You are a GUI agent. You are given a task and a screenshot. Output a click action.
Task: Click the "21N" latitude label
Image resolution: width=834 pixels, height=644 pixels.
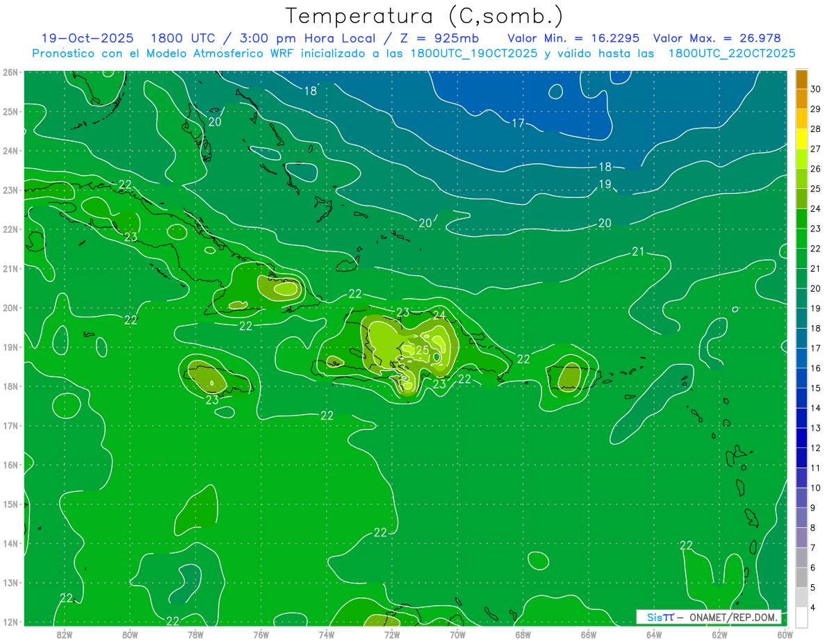(10, 269)
